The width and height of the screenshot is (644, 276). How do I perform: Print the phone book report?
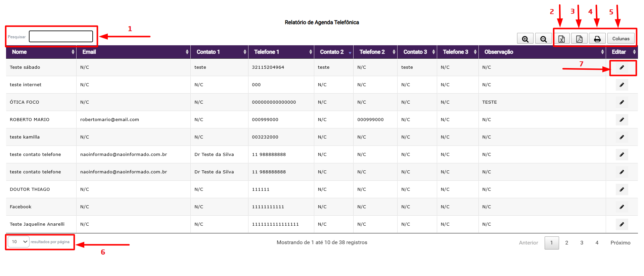click(x=597, y=39)
